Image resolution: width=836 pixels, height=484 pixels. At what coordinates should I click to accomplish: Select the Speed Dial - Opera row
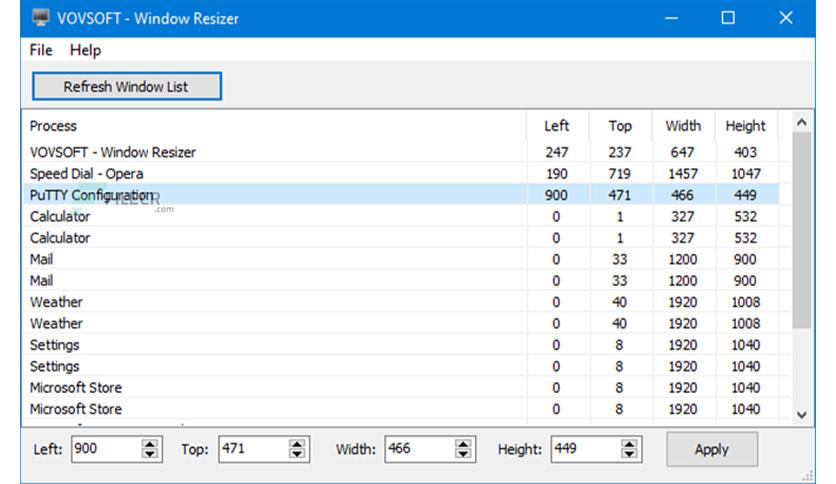tap(86, 174)
